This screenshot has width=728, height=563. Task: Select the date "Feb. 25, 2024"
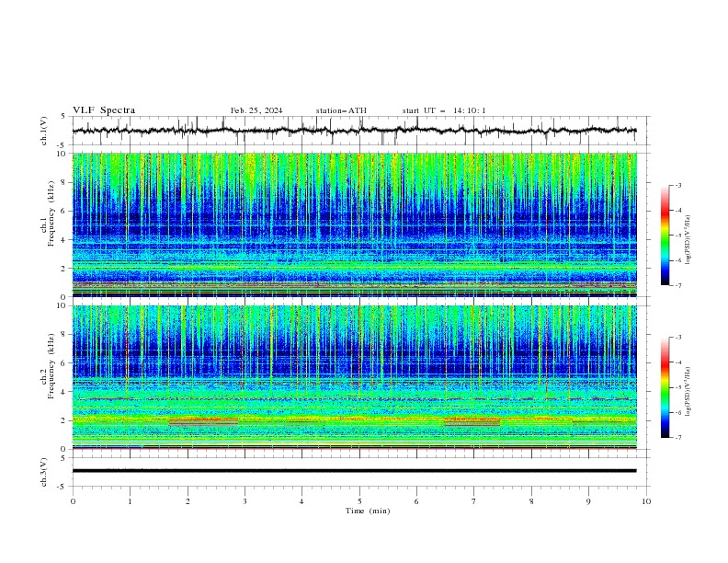coord(256,110)
